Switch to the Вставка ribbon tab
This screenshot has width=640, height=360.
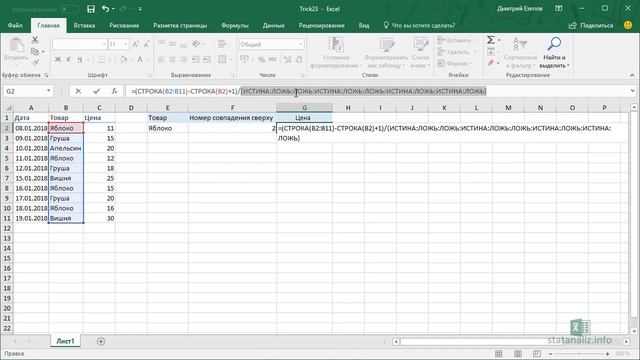click(84, 25)
